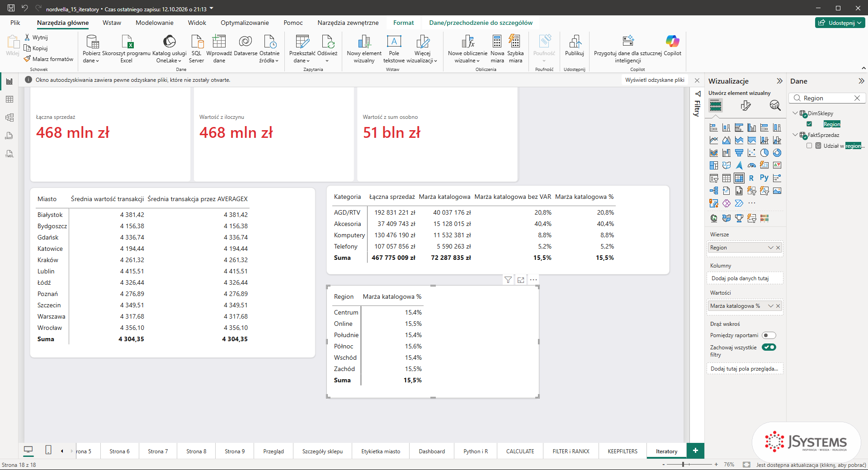Select the Python visual icon
The height and width of the screenshot is (470, 868).
(x=764, y=178)
